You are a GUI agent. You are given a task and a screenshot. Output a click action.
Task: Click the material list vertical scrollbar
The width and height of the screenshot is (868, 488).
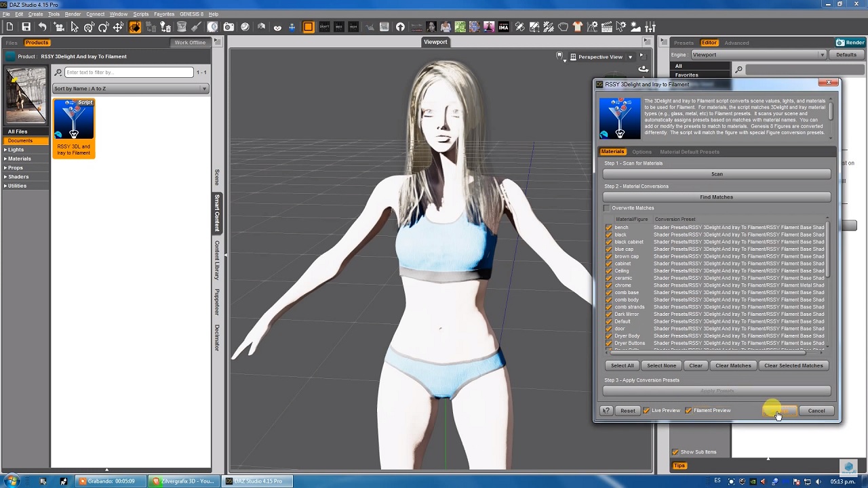click(828, 249)
